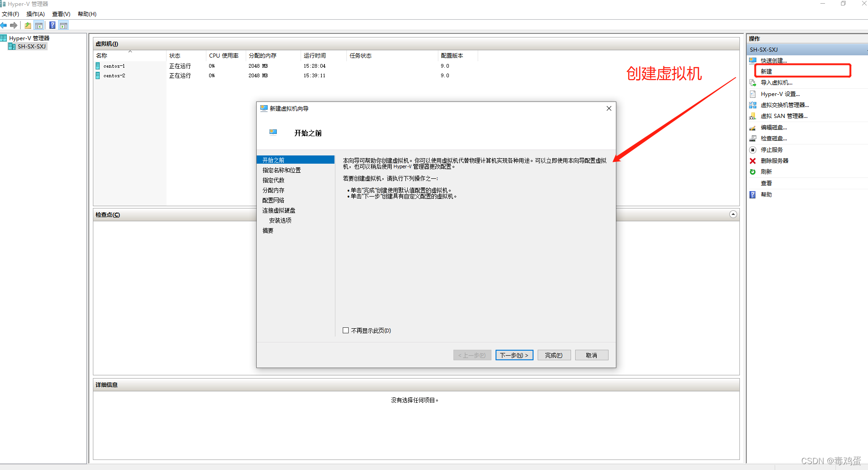Viewport: 868px width, 470px height.
Task: Sort by the 名称 column header
Action: pos(130,56)
